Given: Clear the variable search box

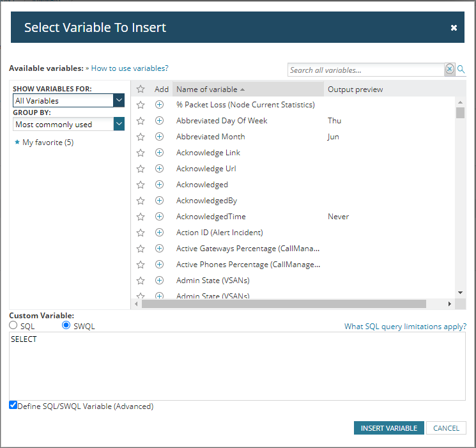Looking at the screenshot, I should [450, 70].
